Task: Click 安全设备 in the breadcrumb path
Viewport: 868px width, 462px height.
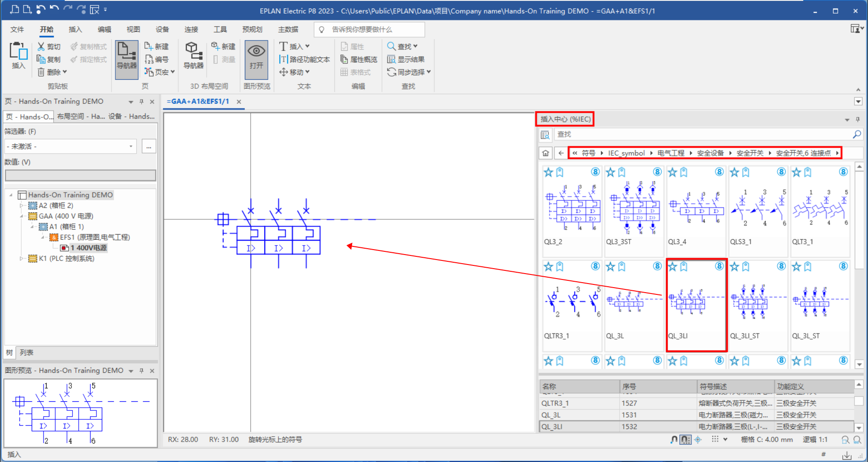Action: coord(710,153)
